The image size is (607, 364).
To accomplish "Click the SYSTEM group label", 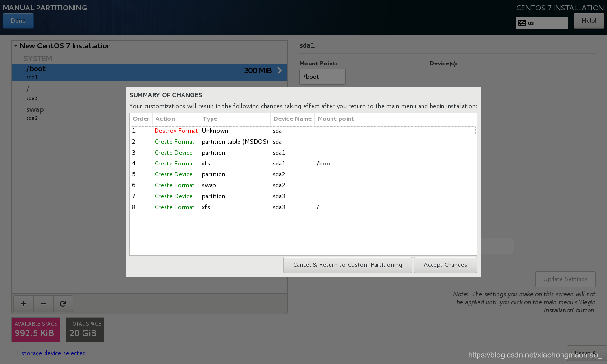I will tap(37, 59).
